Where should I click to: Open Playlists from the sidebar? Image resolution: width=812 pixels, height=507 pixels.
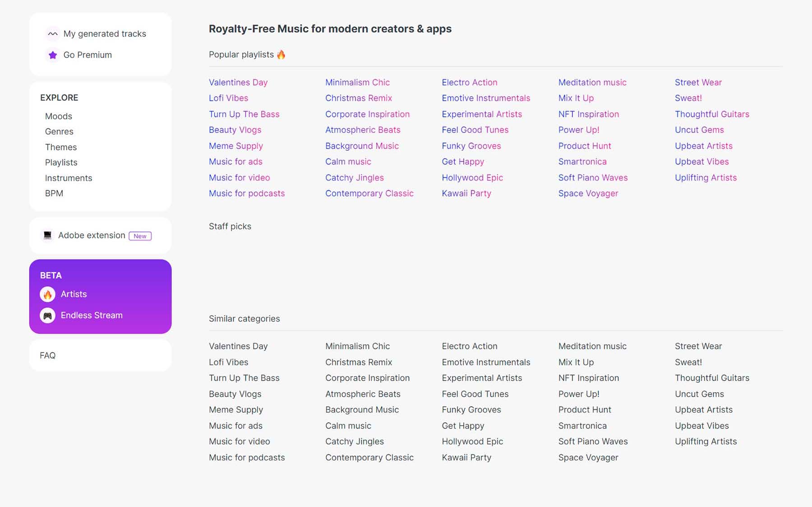(x=61, y=162)
